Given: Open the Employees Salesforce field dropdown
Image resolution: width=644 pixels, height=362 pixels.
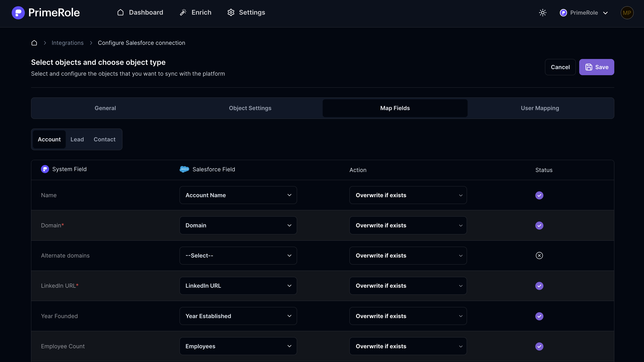Looking at the screenshot, I should tap(238, 346).
